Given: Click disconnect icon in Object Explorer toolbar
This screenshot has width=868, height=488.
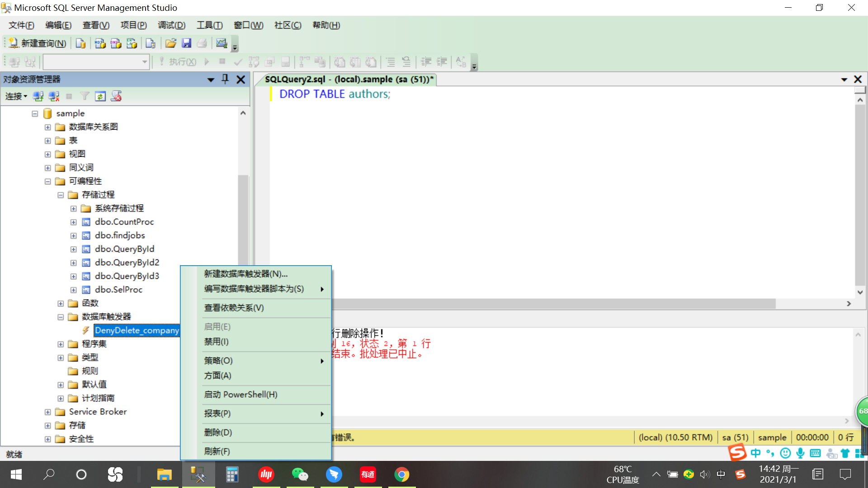Looking at the screenshot, I should coord(54,96).
